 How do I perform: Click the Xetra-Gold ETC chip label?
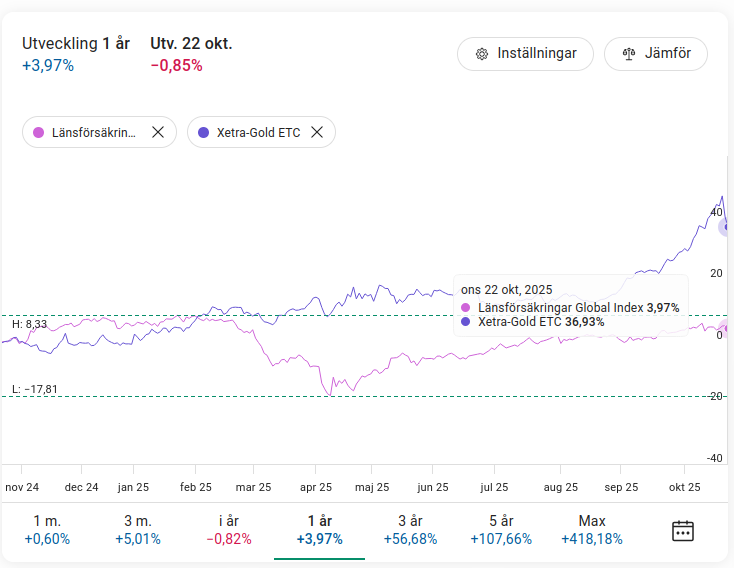(258, 132)
